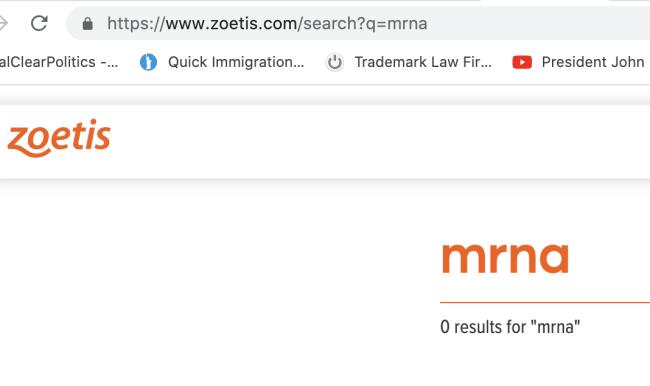Open the President John bookmark label
650x386 pixels.
point(593,62)
